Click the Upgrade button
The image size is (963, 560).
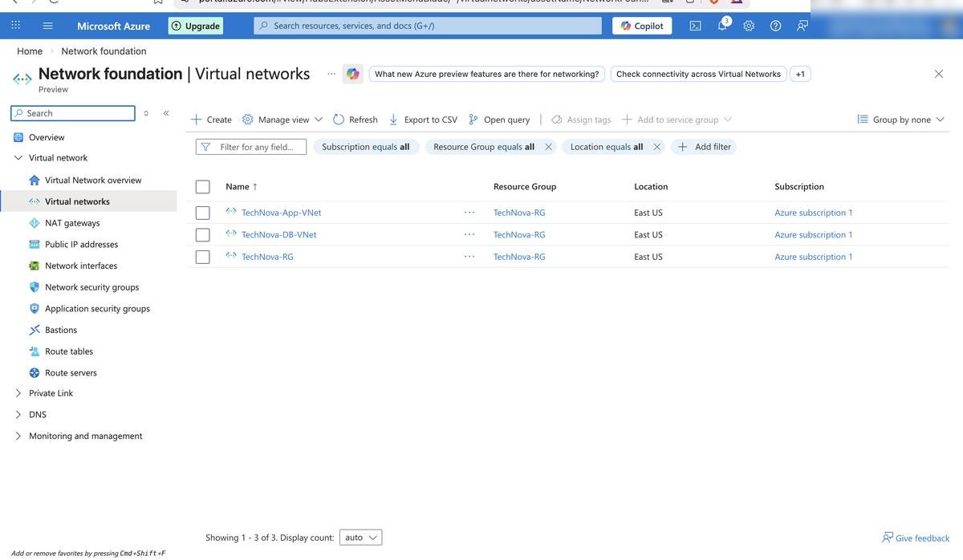click(196, 26)
